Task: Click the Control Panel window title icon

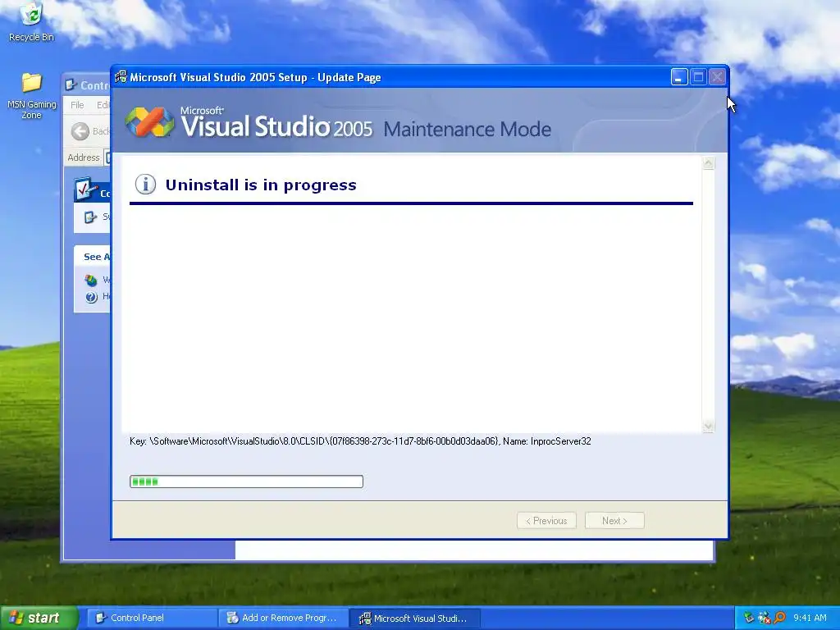Action: [x=71, y=84]
